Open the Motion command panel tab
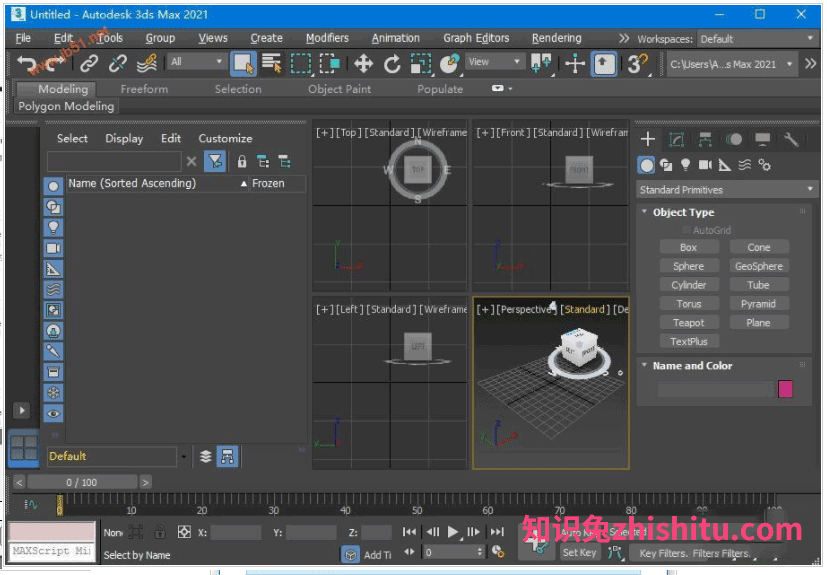The width and height of the screenshot is (827, 575). (x=734, y=139)
